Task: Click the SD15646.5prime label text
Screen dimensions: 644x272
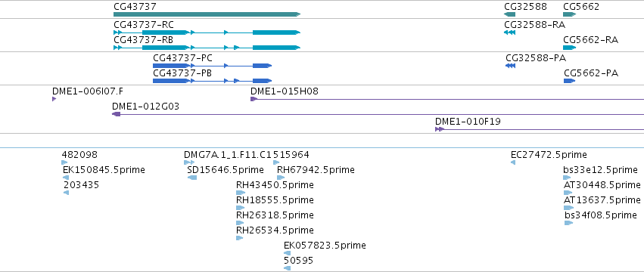Action: click(226, 170)
